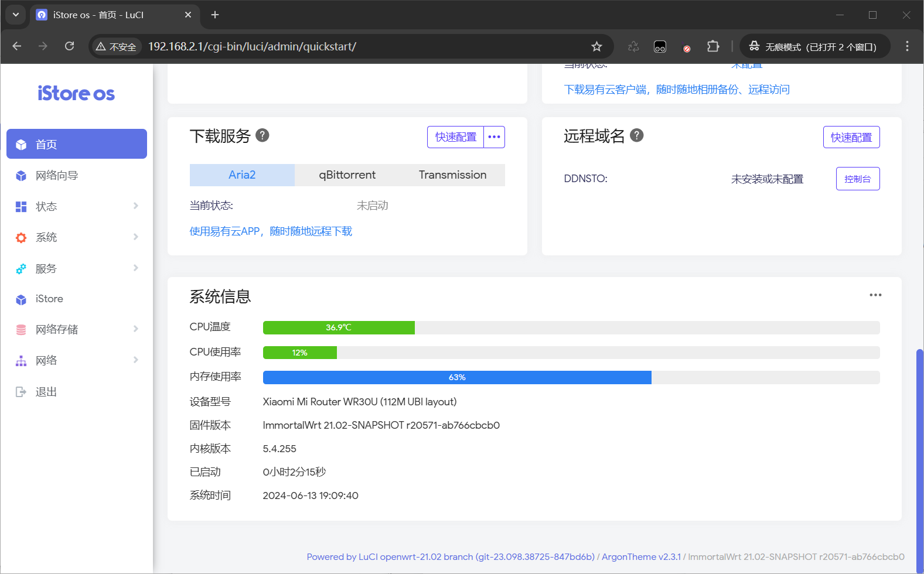Open the iStore menu item
This screenshot has height=574, width=924.
pos(77,299)
